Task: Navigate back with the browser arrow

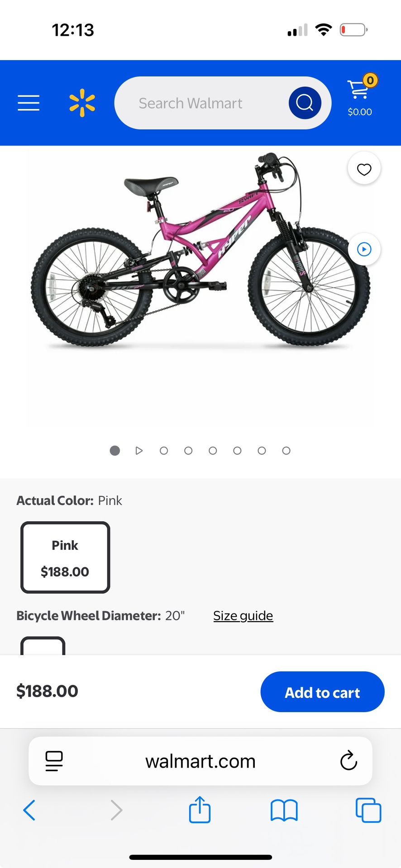Action: [29, 810]
